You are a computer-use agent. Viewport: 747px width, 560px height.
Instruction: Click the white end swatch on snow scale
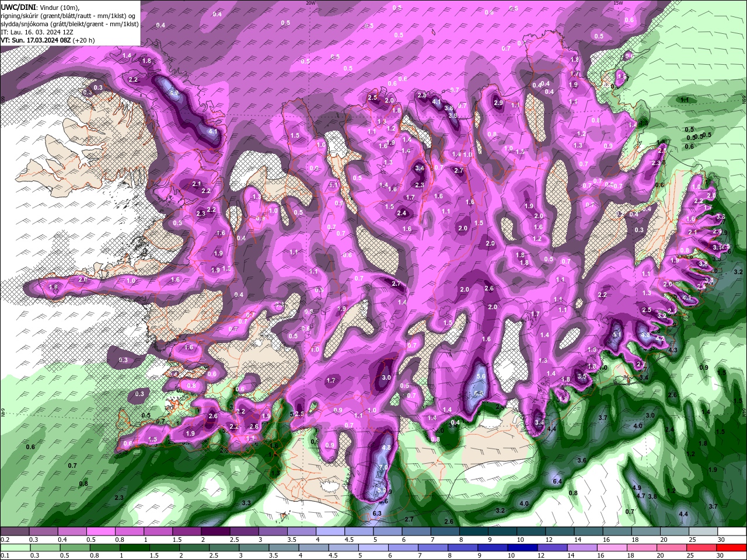732,531
